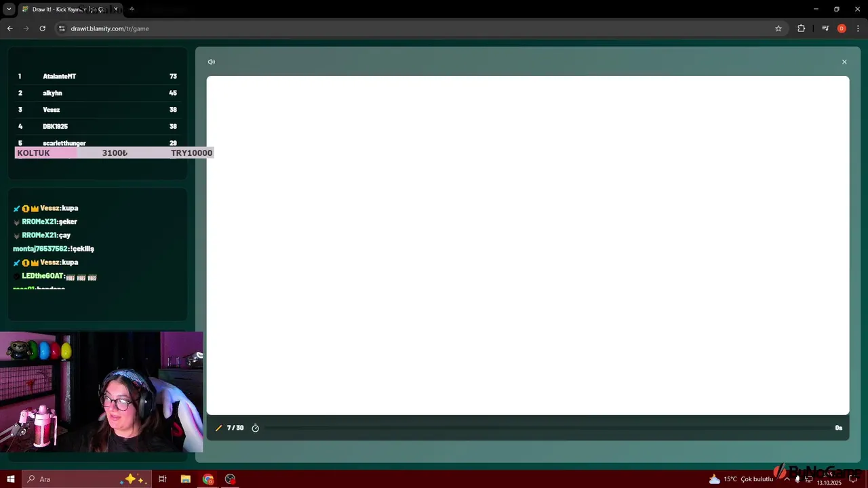Click the KOLTUK donation goal bar
This screenshot has width=868, height=488.
click(114, 153)
